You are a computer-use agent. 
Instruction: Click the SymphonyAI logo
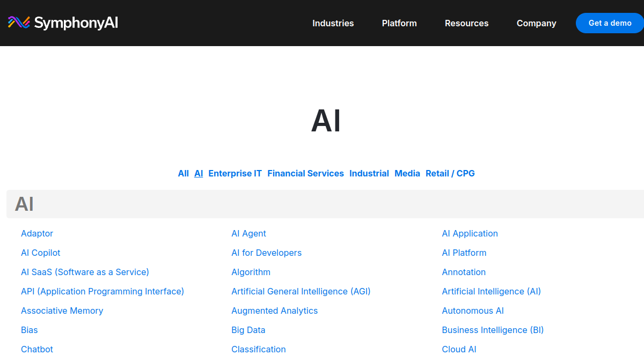click(63, 23)
